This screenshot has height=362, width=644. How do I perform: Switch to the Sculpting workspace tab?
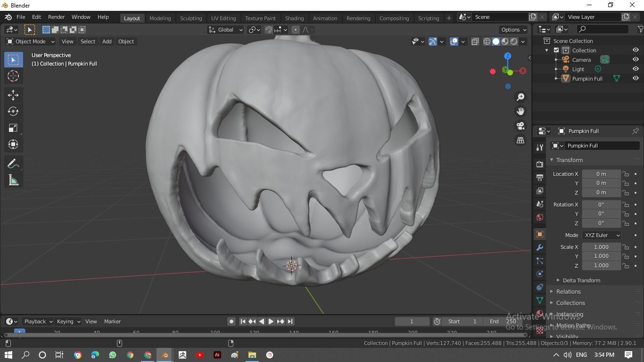(191, 18)
